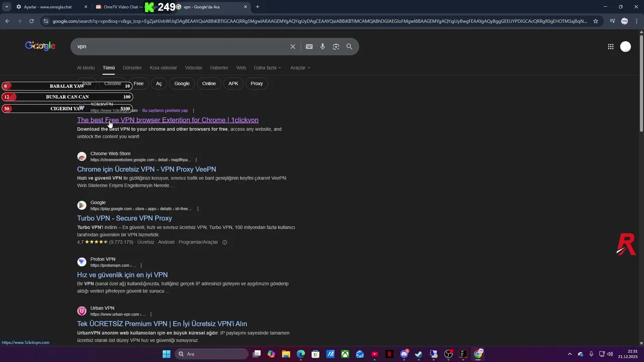Show hidden system tray icons
Image resolution: width=644 pixels, height=362 pixels.
[x=570, y=354]
